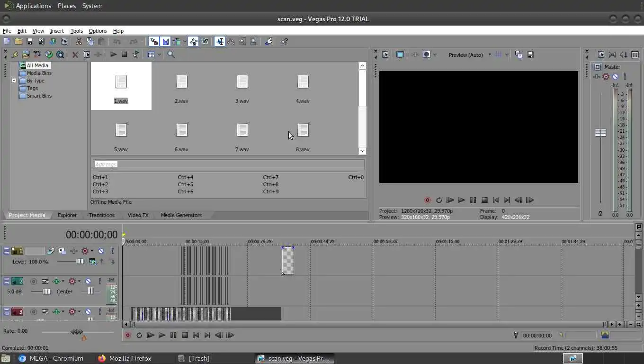Screen dimensions: 644x364
Task: Mute video track 1
Action: (101, 251)
